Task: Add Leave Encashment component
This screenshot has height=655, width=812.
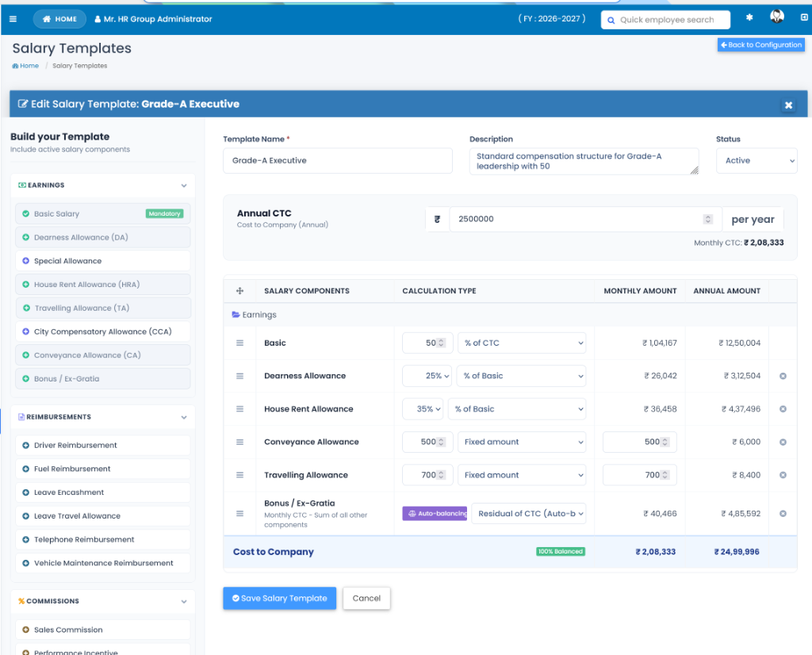Action: coord(102,492)
